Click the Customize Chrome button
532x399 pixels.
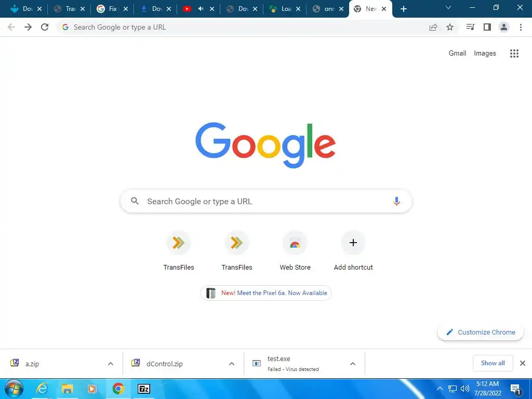pyautogui.click(x=481, y=332)
